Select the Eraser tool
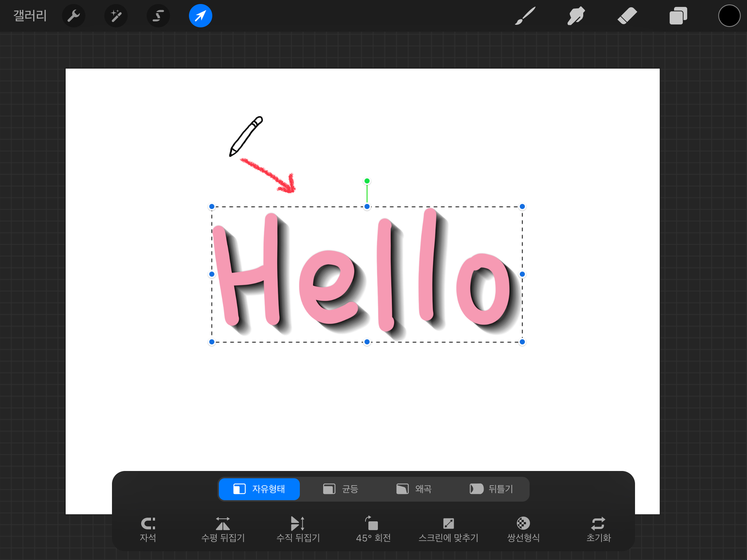 (x=627, y=16)
